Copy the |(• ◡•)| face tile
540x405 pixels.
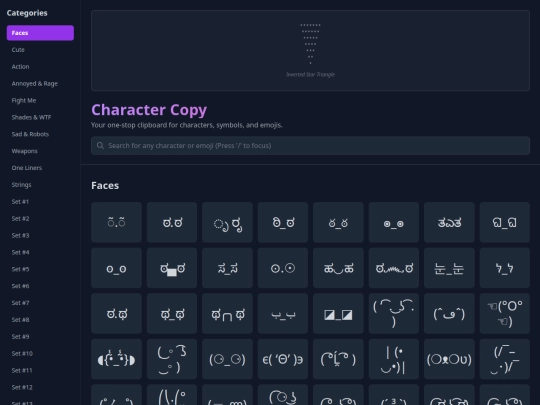[x=394, y=359]
